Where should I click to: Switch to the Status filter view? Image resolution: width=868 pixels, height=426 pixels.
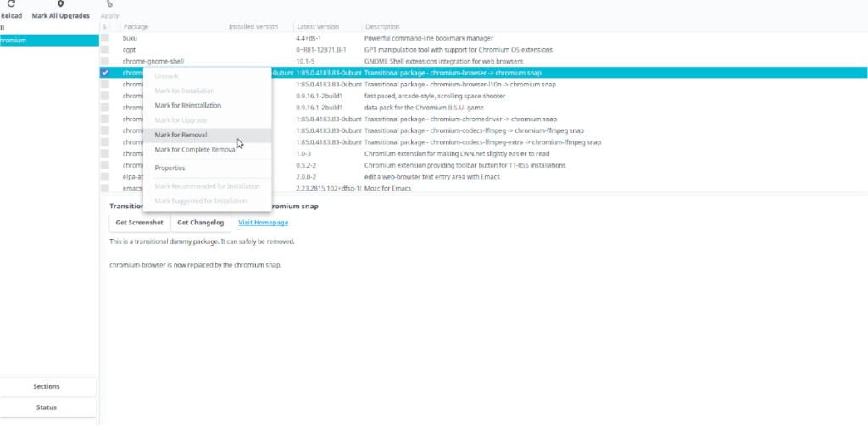[47, 407]
